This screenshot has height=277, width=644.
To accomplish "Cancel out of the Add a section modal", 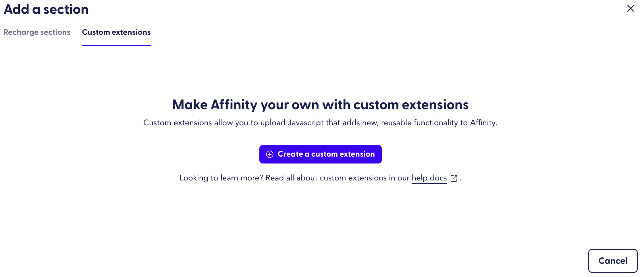I will tap(613, 261).
